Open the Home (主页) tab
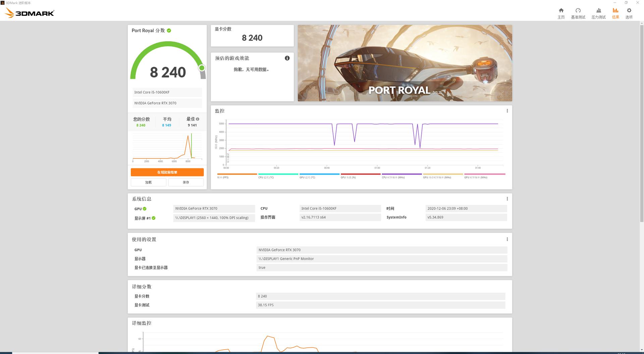This screenshot has width=644, height=354. click(561, 13)
